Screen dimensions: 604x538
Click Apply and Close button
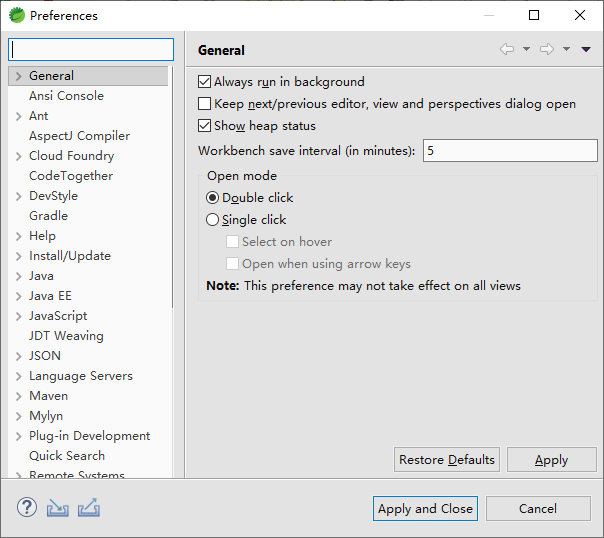(425, 509)
